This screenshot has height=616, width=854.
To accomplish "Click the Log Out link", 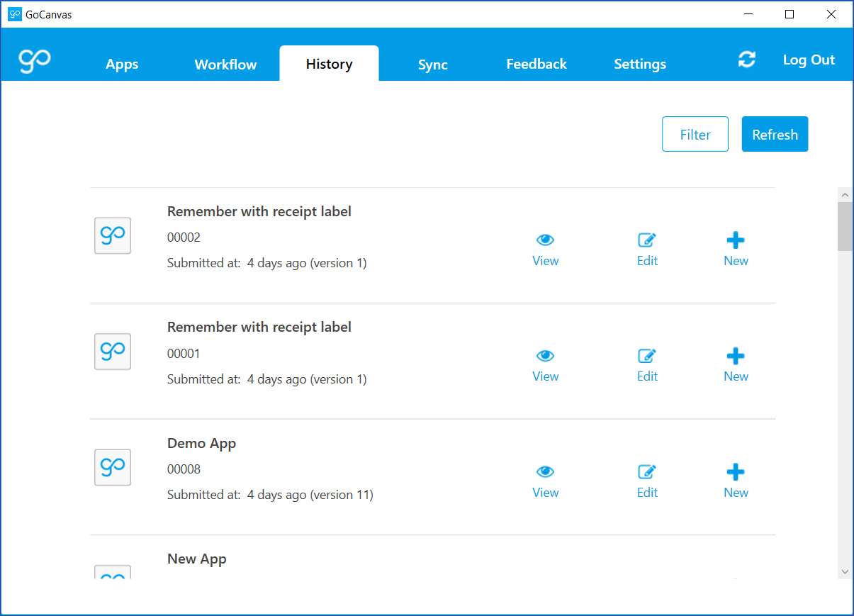I will 809,60.
